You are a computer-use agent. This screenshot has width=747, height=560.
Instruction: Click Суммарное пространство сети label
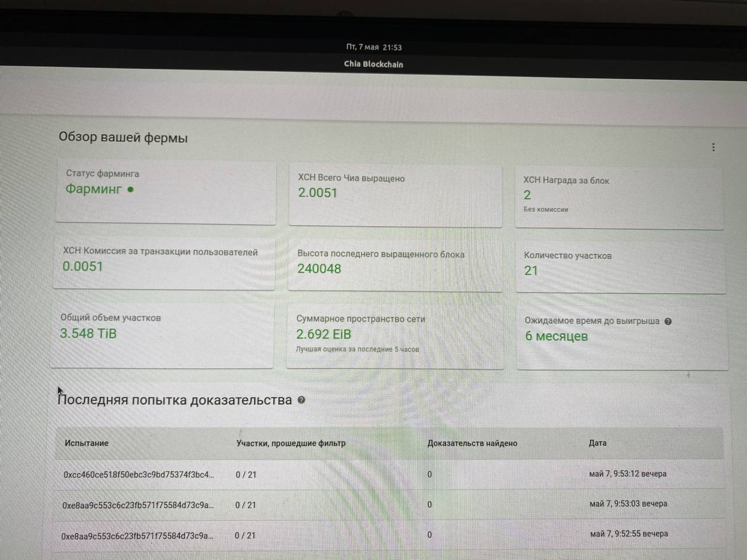point(361,319)
